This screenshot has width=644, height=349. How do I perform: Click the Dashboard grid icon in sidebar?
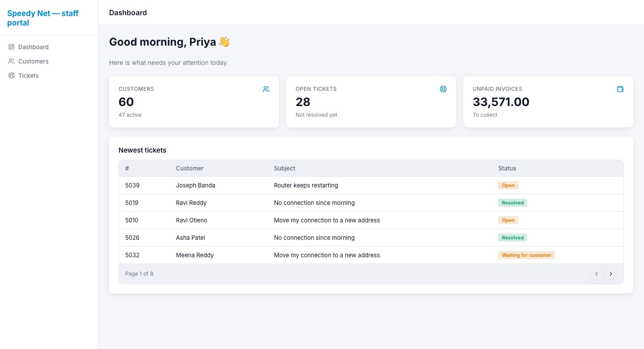(12, 47)
